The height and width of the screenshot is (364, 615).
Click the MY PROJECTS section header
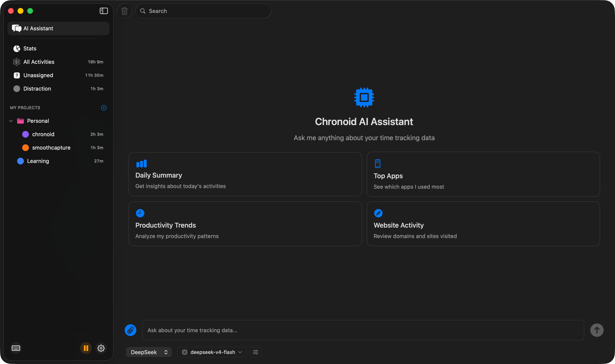pos(25,108)
